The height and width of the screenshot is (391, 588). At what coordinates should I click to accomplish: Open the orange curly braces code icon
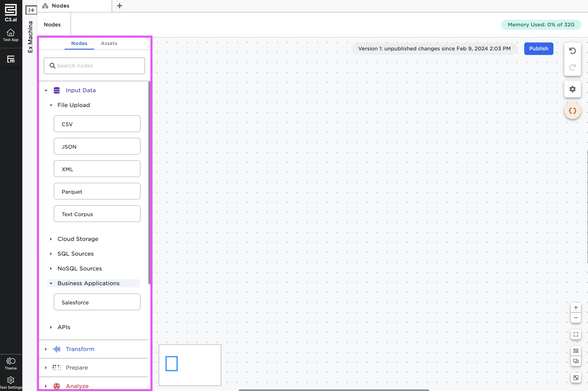coord(572,111)
